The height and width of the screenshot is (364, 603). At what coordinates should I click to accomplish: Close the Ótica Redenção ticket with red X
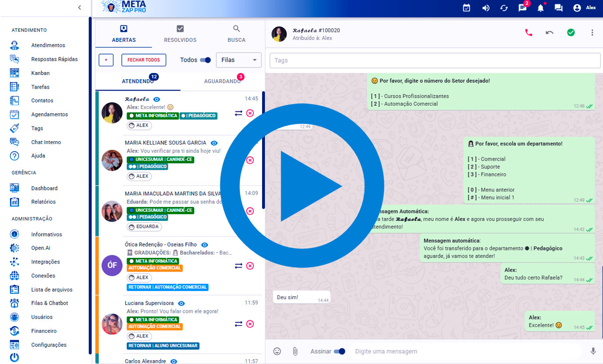tap(250, 266)
